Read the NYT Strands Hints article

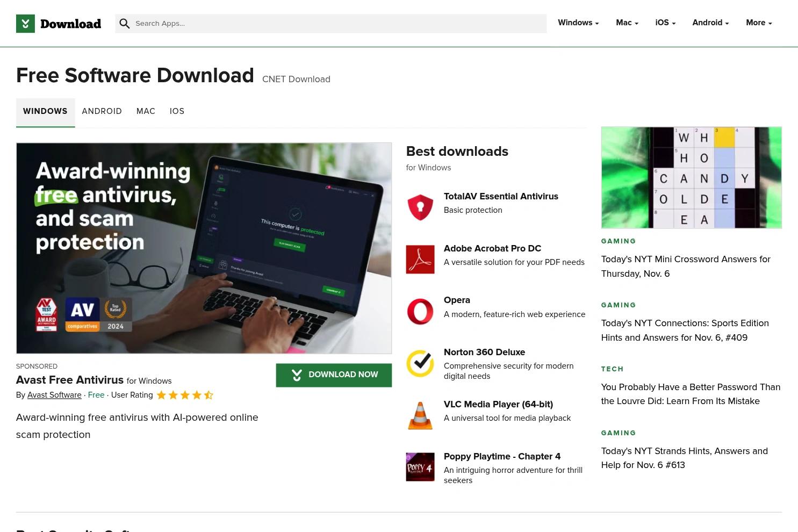pos(684,458)
